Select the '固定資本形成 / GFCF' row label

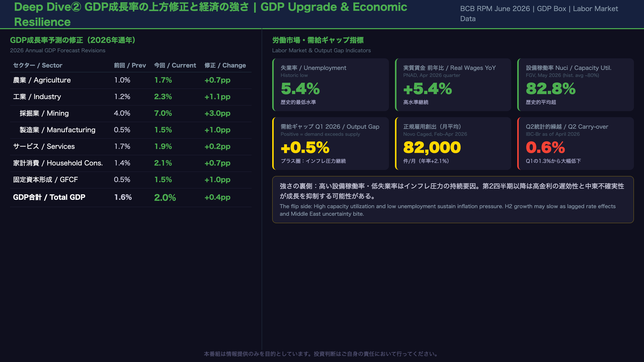(x=46, y=180)
